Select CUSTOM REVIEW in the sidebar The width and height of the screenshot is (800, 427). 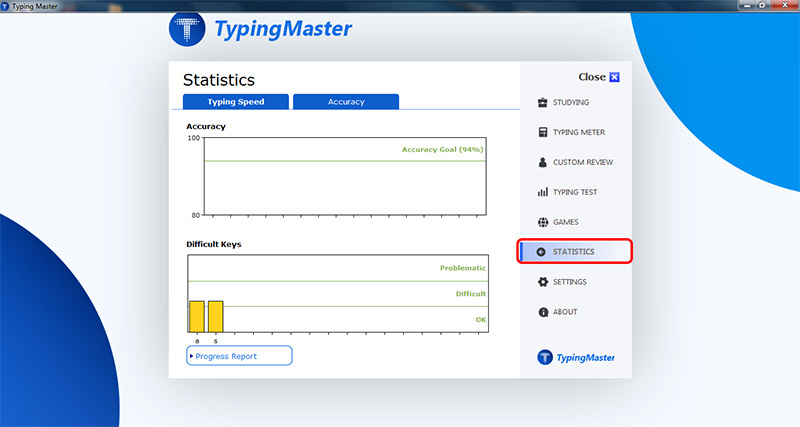tap(583, 162)
